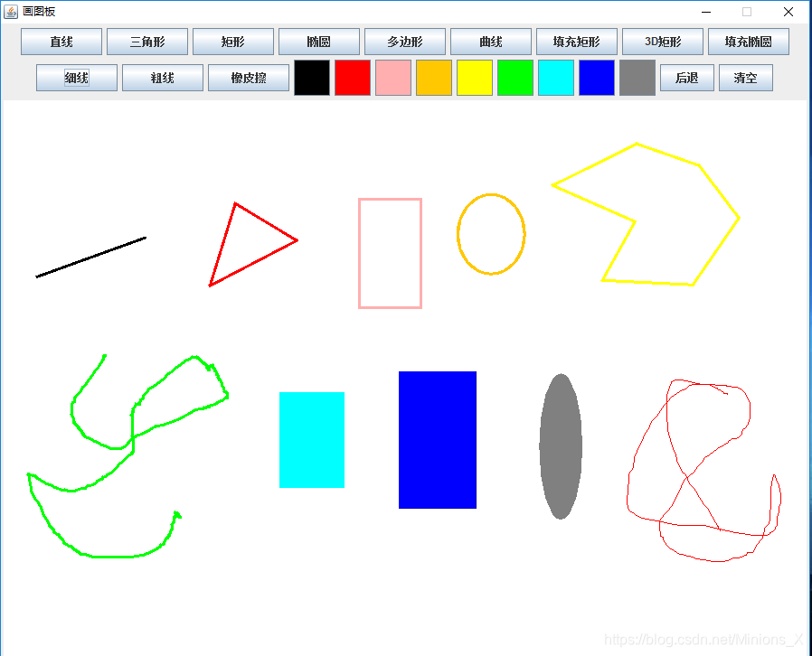The height and width of the screenshot is (656, 812).
Task: Pick the 3D矩形 tool button
Action: [x=663, y=42]
